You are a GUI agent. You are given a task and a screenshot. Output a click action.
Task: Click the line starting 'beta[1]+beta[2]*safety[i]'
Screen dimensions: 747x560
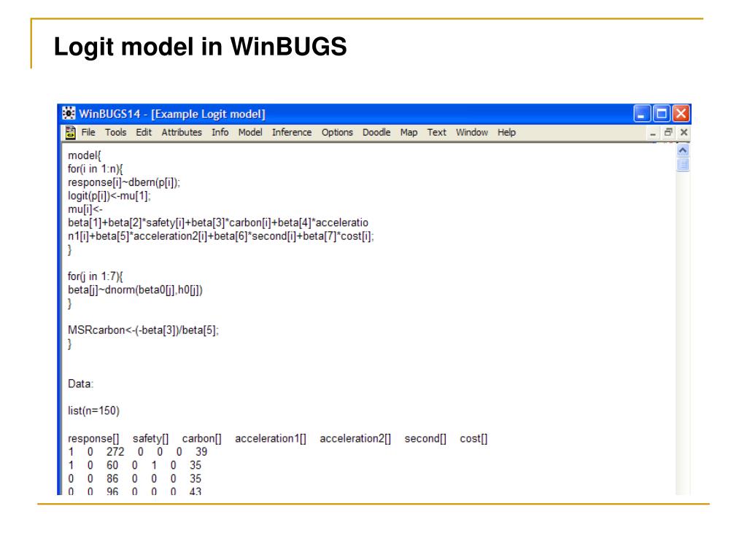click(217, 222)
